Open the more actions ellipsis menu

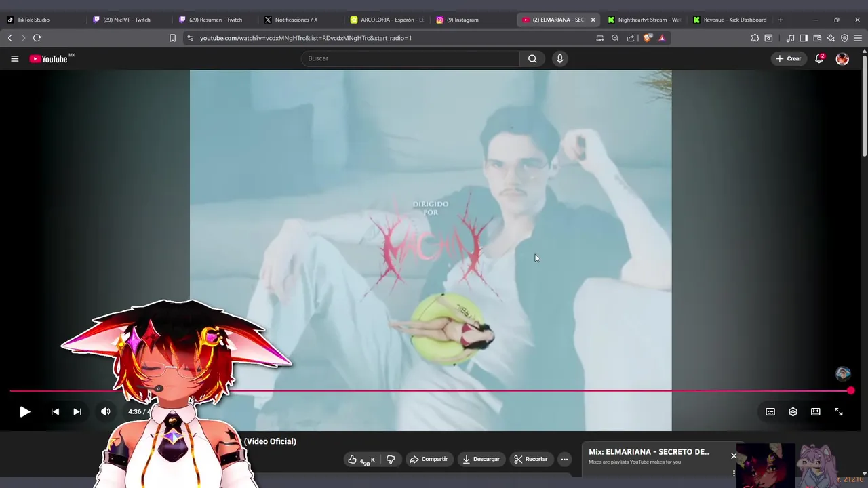tap(564, 460)
